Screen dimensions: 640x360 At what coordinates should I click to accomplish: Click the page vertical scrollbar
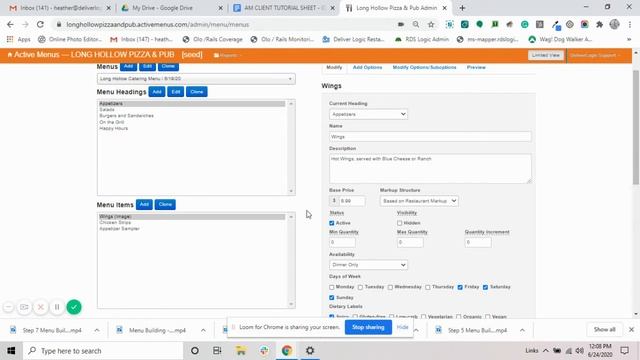click(x=636, y=127)
